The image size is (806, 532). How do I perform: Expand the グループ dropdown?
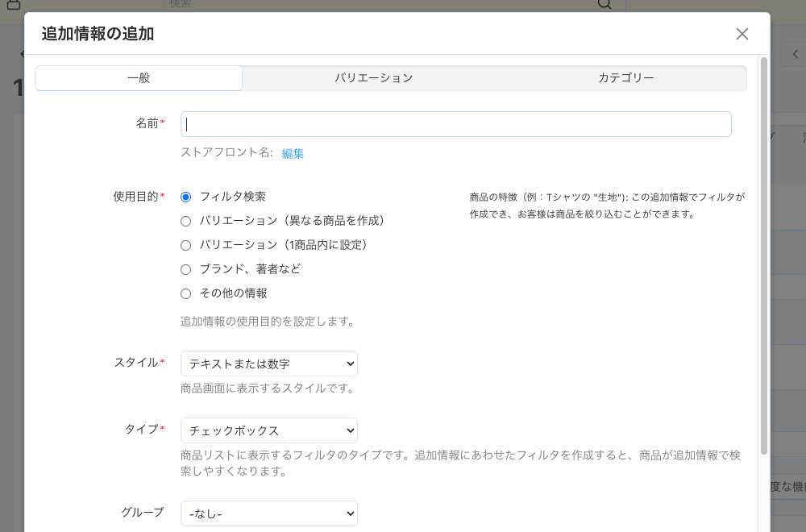(x=268, y=513)
